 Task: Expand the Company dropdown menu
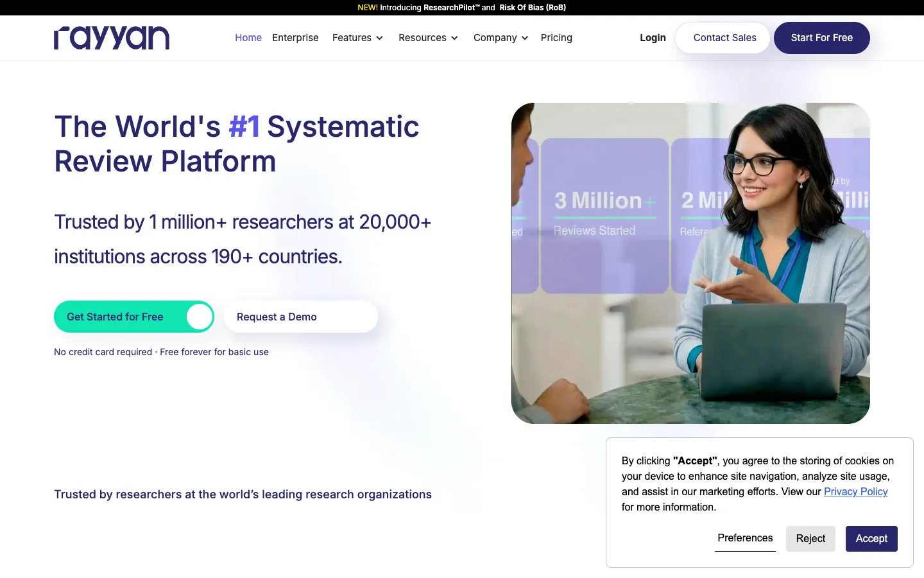point(501,38)
